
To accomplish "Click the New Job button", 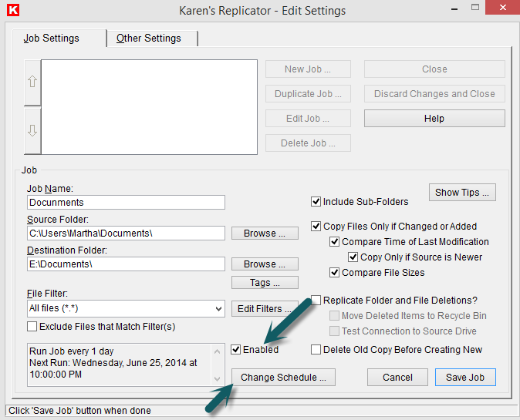I will (x=308, y=69).
